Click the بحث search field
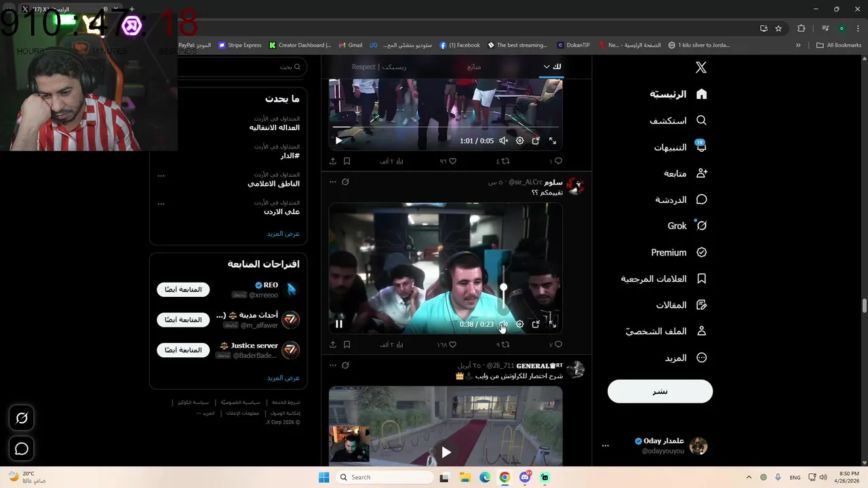 [x=243, y=67]
